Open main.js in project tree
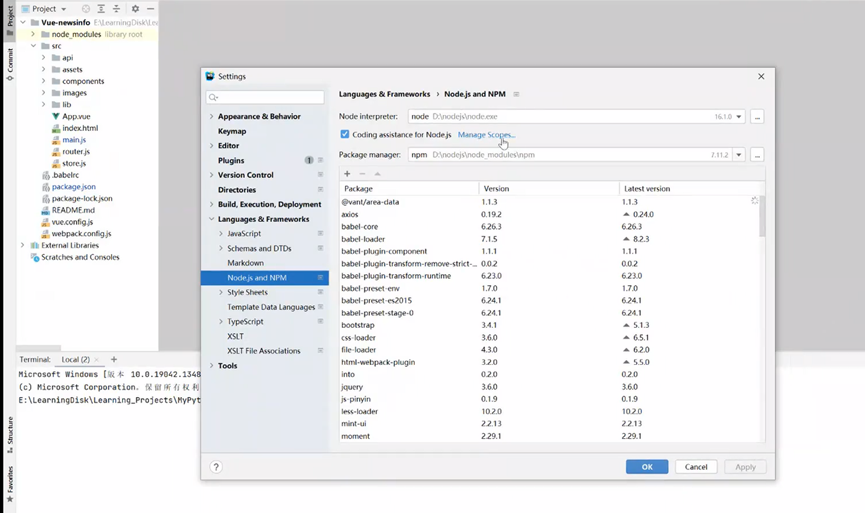This screenshot has width=865, height=513. point(74,140)
